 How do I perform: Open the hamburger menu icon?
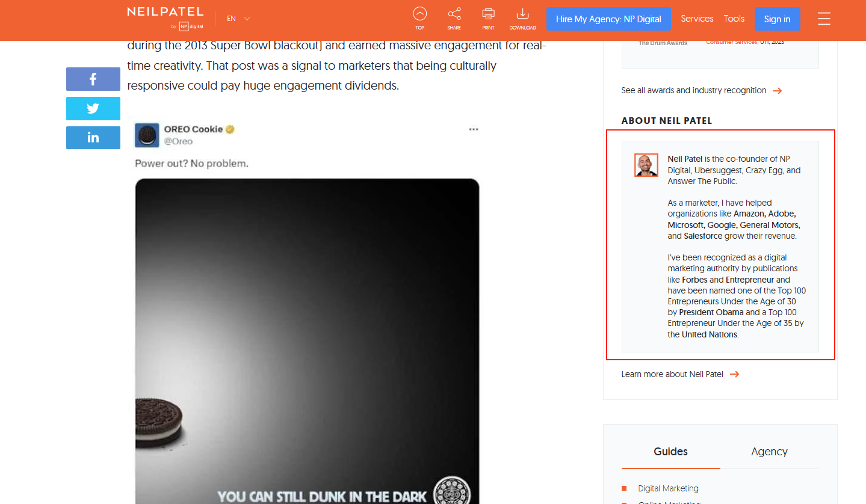click(x=824, y=19)
